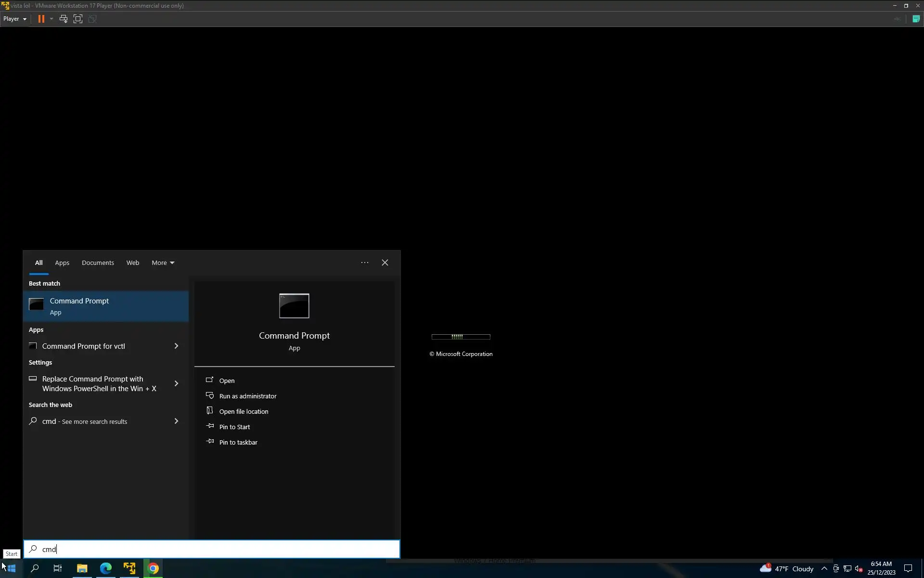The height and width of the screenshot is (578, 924).
Task: Open the Player dropdown menu
Action: coord(15,19)
